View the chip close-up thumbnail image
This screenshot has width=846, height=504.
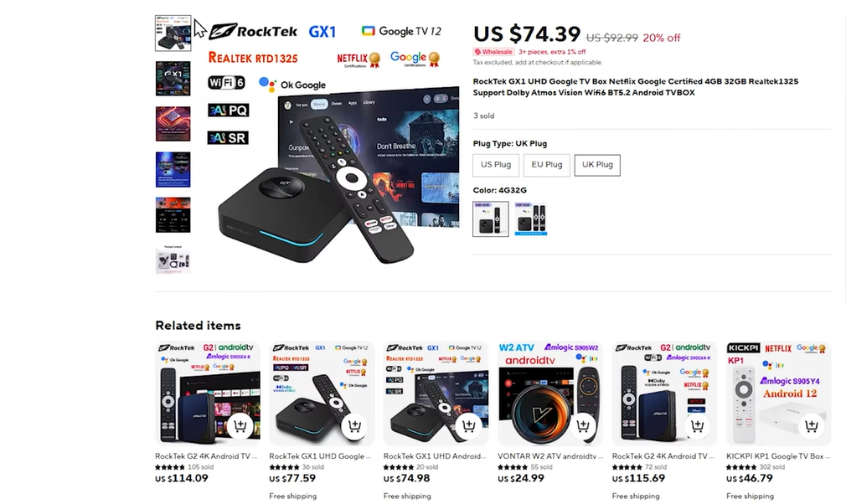coord(173,124)
